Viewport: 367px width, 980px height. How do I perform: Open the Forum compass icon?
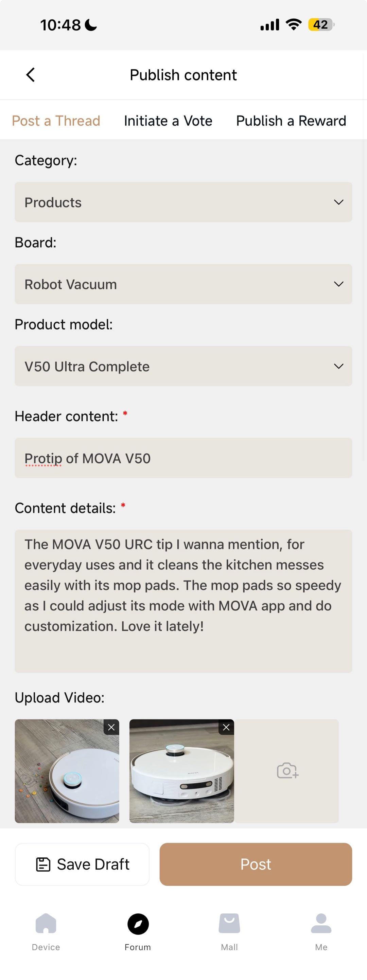pos(138,924)
